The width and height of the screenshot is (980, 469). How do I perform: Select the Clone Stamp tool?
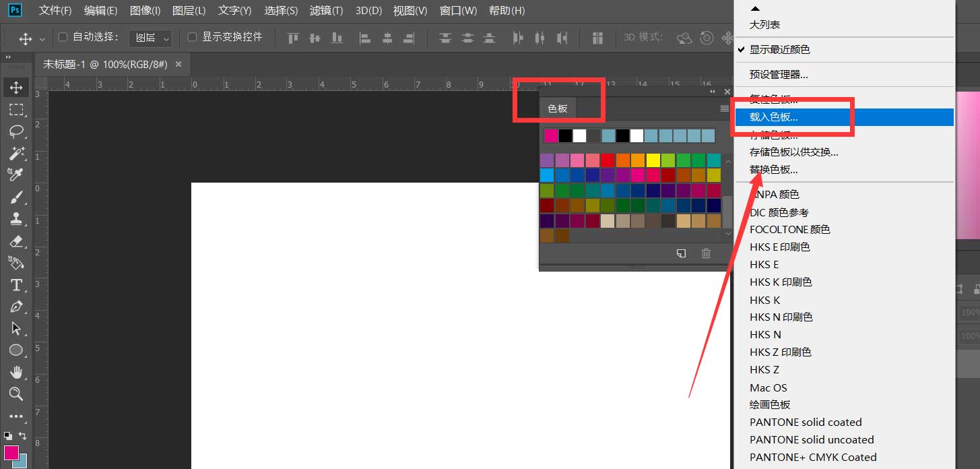click(16, 218)
